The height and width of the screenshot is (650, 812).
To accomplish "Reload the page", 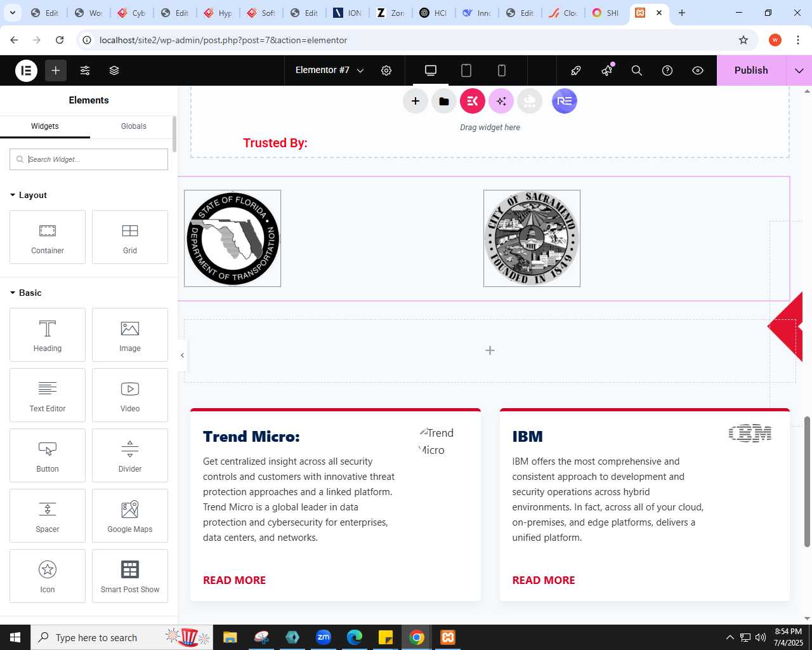I will click(60, 40).
